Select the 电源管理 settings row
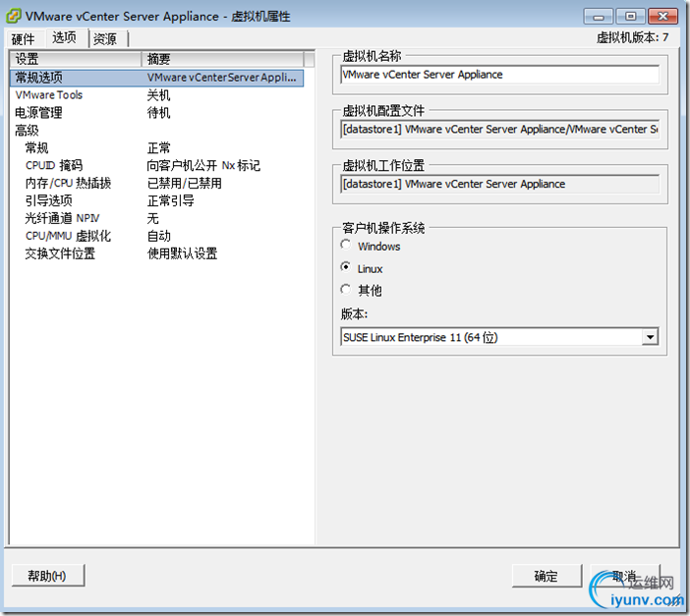Viewport: 690px width, 616px height. click(x=156, y=113)
